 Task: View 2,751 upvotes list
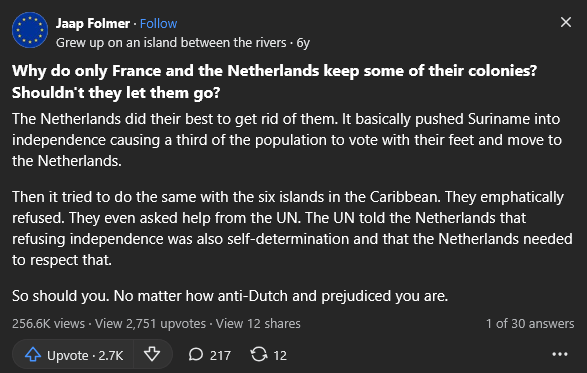(150, 324)
